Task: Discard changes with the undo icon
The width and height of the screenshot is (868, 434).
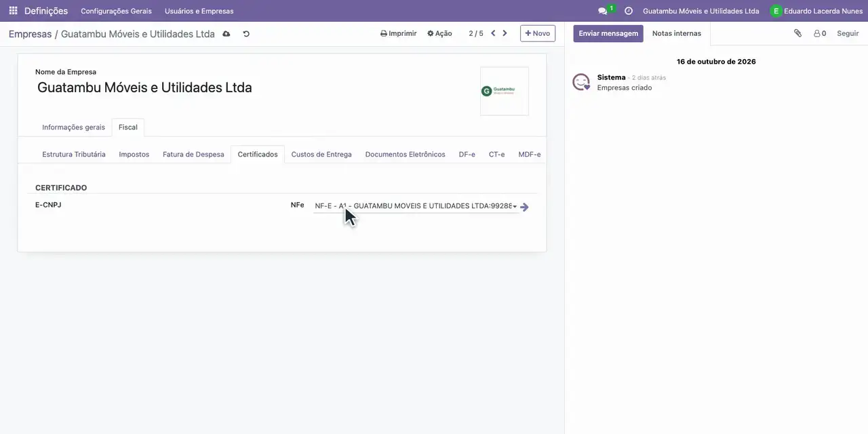Action: 246,34
